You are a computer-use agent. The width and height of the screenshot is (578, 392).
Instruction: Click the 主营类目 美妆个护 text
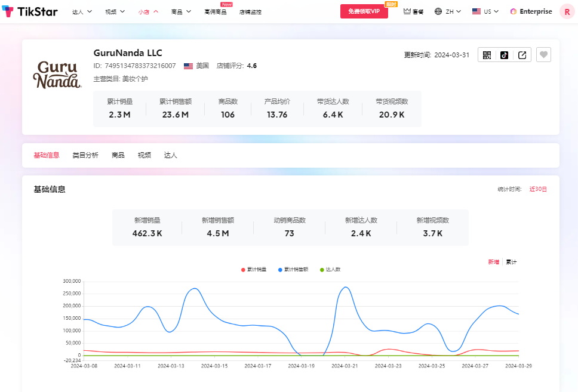click(x=121, y=79)
